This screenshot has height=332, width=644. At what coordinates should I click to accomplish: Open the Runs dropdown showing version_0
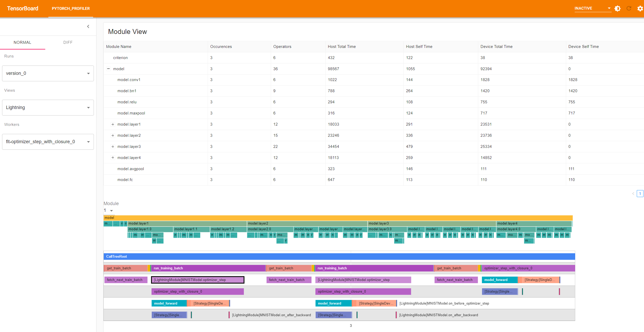pos(48,73)
